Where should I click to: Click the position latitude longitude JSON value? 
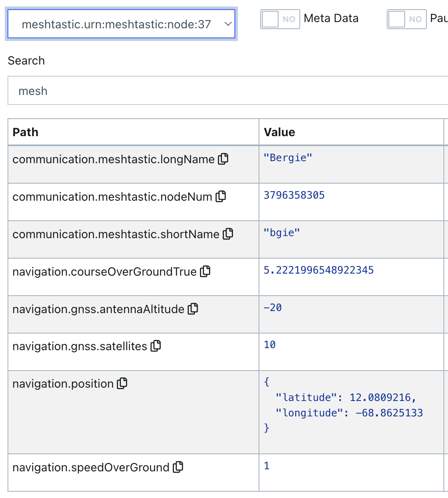tap(343, 405)
